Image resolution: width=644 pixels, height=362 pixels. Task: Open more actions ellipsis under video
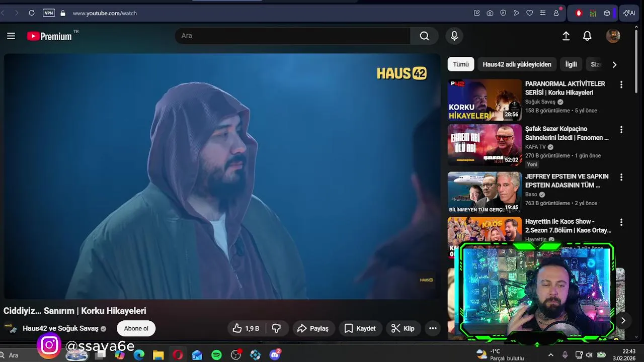point(433,328)
